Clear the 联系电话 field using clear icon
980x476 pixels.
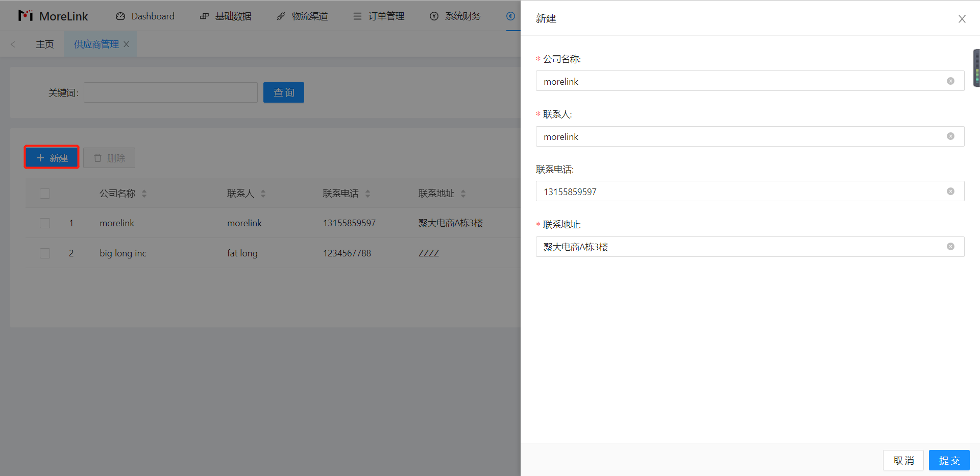pyautogui.click(x=950, y=192)
